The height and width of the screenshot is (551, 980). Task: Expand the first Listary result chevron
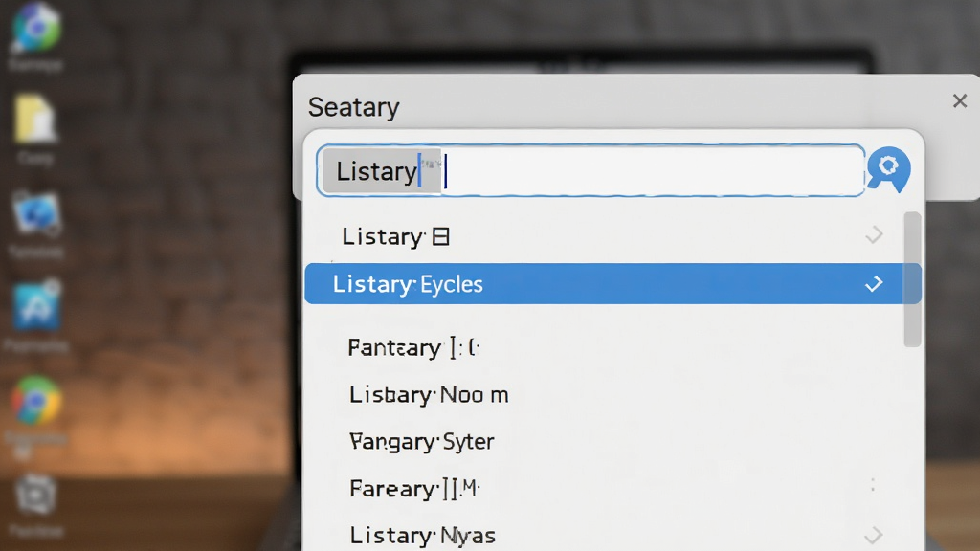[875, 235]
